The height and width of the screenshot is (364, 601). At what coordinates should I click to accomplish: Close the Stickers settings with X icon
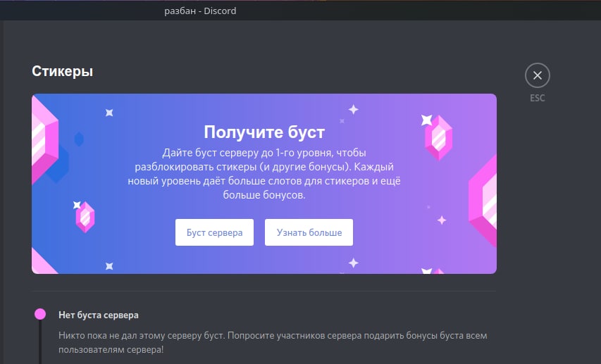(x=538, y=75)
